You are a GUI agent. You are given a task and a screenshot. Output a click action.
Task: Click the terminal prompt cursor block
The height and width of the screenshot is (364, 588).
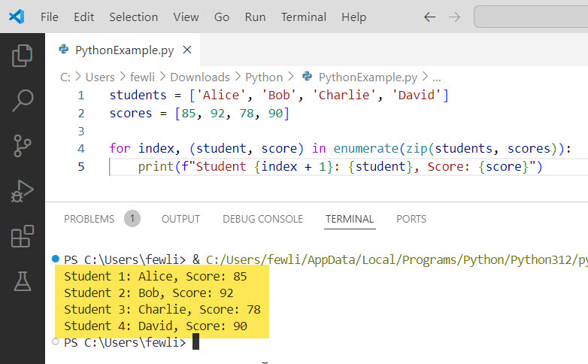coord(195,342)
